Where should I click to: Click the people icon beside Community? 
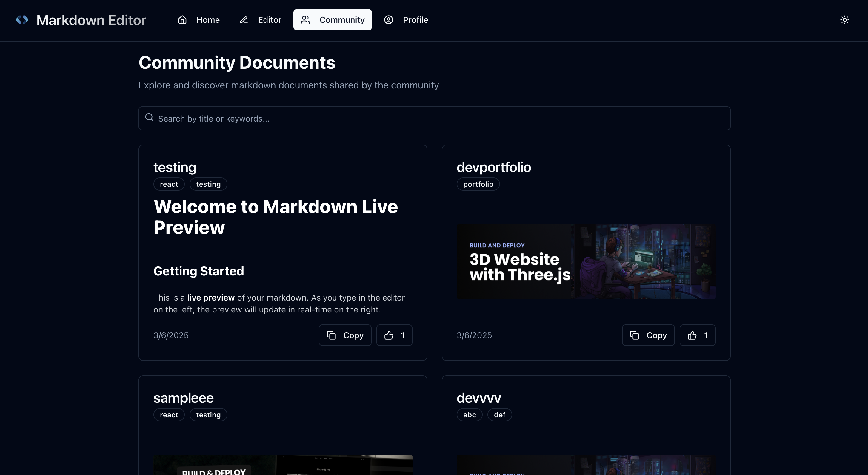[305, 20]
